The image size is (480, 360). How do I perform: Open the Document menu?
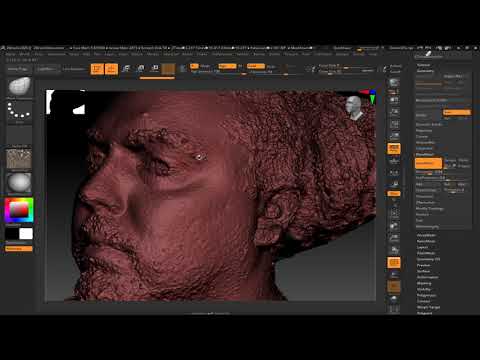click(57, 54)
